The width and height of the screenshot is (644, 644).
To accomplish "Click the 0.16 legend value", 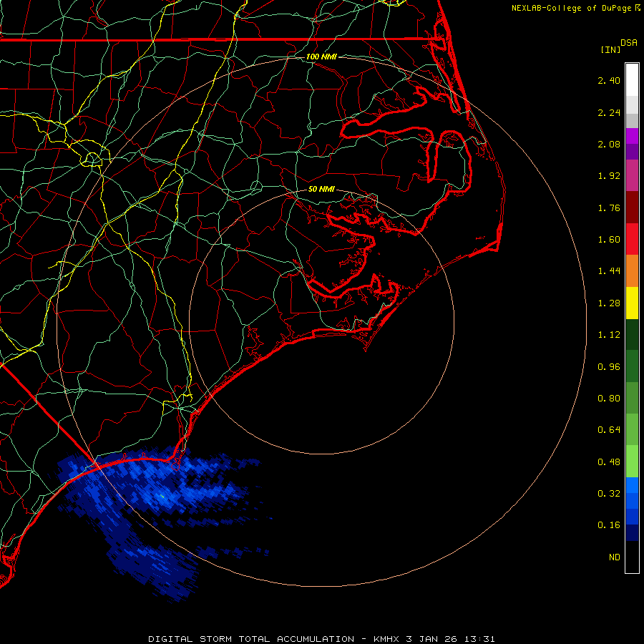I will pyautogui.click(x=609, y=525).
